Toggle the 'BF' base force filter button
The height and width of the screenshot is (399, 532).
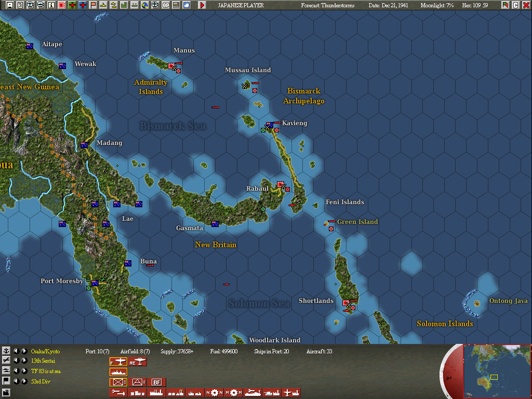(x=156, y=382)
